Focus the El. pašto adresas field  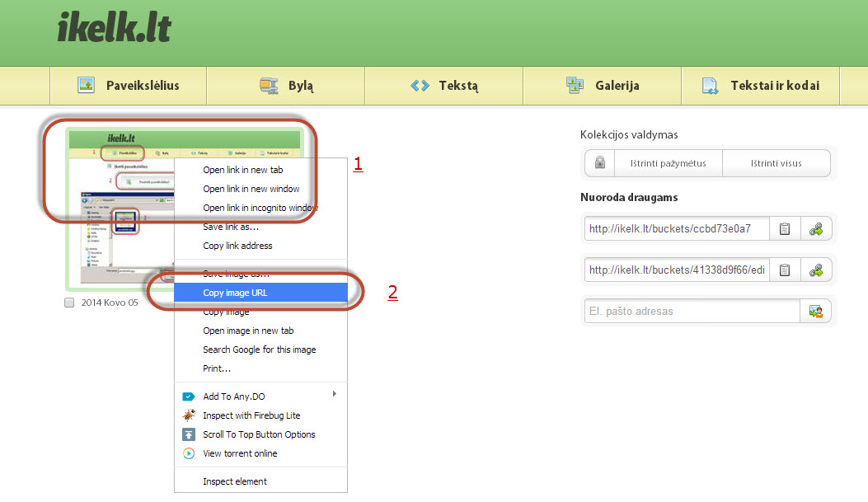[692, 311]
